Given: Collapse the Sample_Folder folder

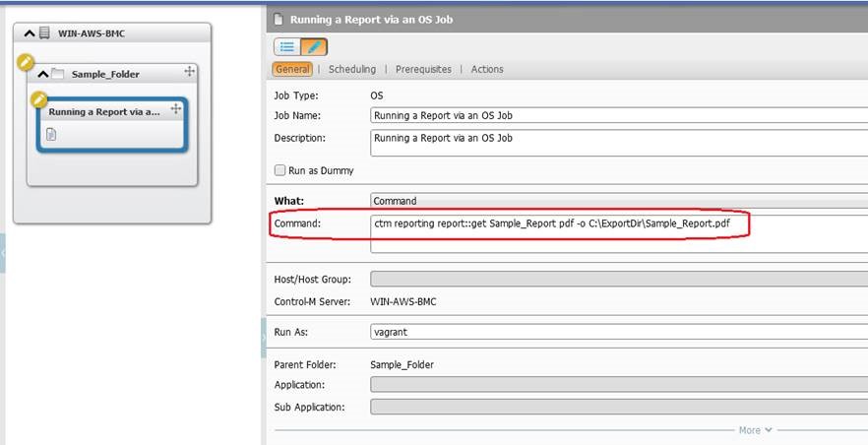Looking at the screenshot, I should [42, 74].
